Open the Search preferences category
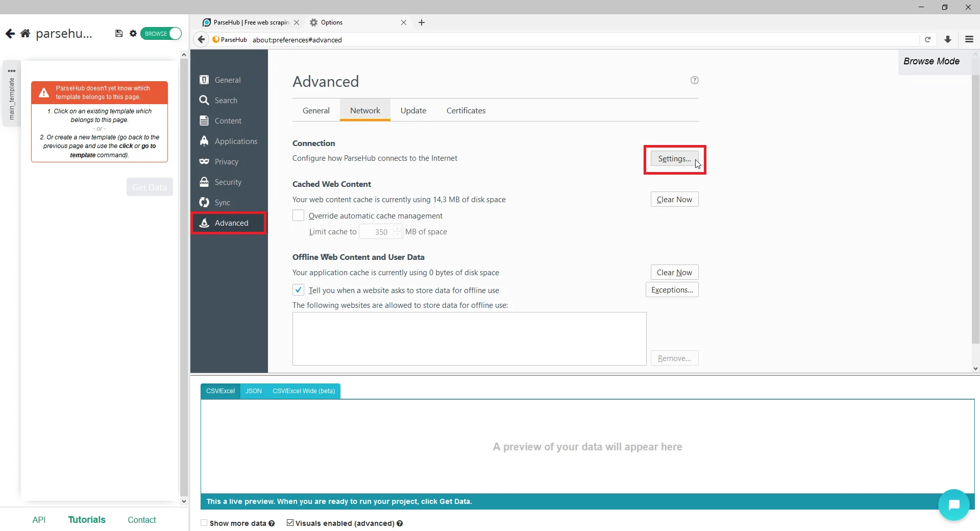This screenshot has height=531, width=980. pos(229,101)
